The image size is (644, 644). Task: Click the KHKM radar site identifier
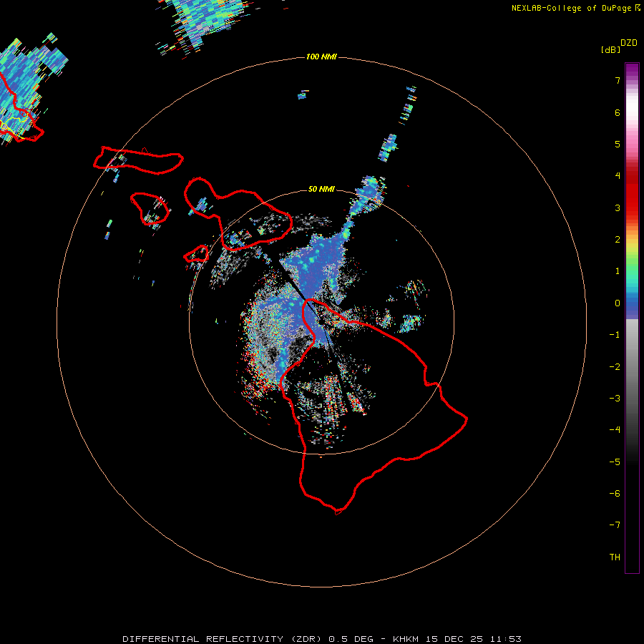click(x=406, y=639)
